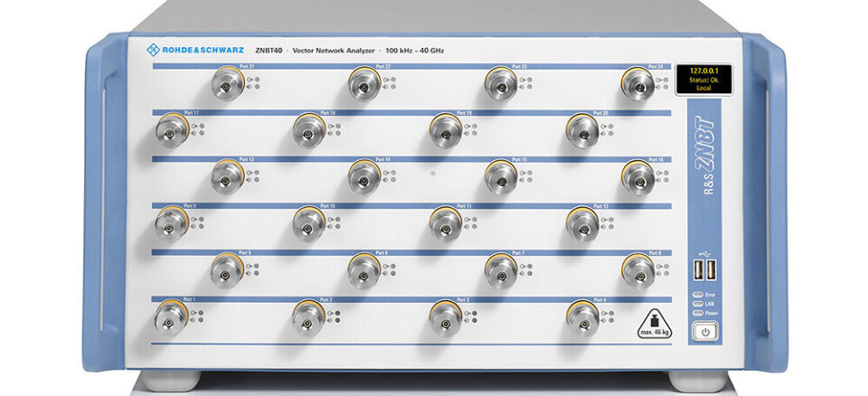Image resolution: width=868 pixels, height=396 pixels.
Task: Select the Port 11 connector
Action: [x=446, y=224]
